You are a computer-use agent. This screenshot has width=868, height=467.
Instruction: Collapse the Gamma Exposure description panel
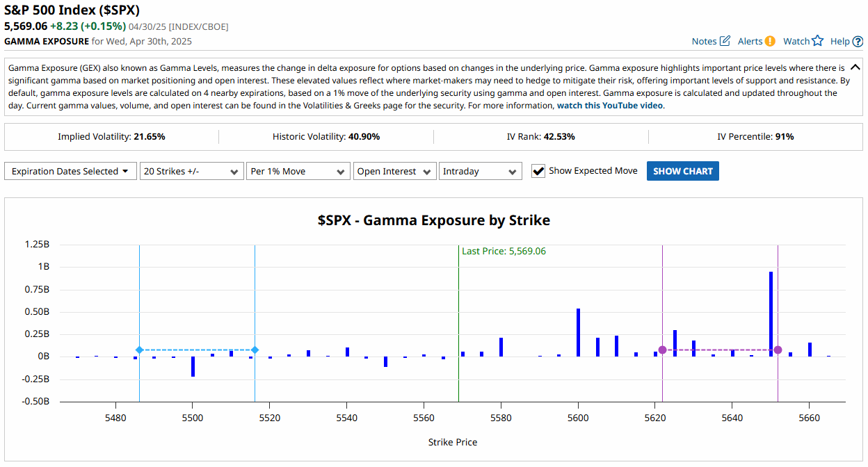[855, 67]
